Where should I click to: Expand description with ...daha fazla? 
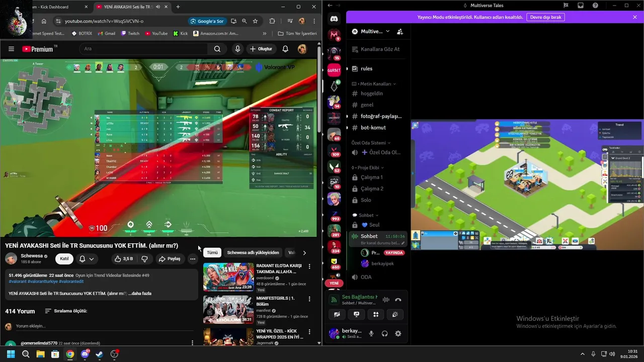tap(140, 293)
